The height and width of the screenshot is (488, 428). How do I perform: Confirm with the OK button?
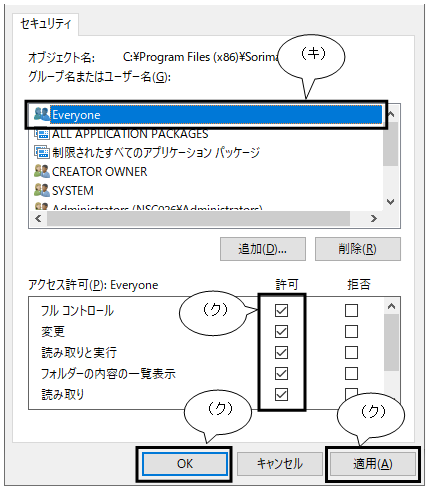click(x=185, y=464)
